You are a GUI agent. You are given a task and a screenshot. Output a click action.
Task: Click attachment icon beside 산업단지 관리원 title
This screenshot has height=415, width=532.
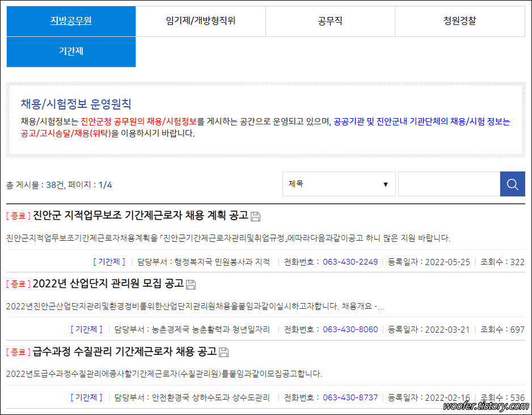click(191, 284)
